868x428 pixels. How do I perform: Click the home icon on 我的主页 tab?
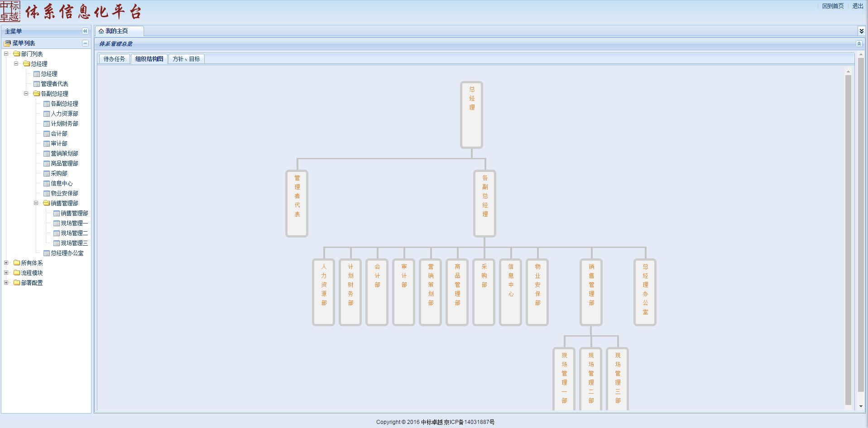101,31
